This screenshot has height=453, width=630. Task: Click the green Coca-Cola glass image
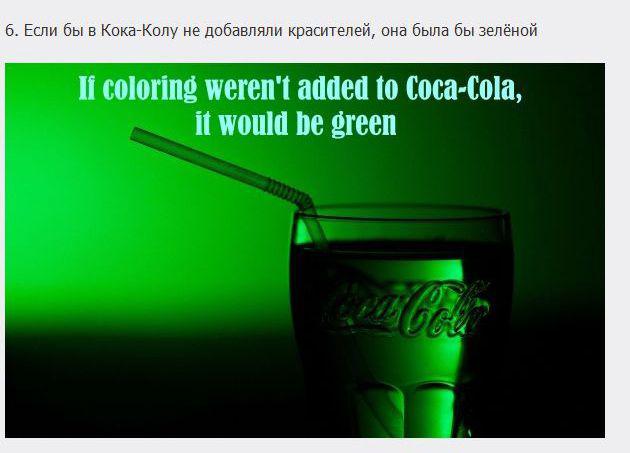coord(305,250)
